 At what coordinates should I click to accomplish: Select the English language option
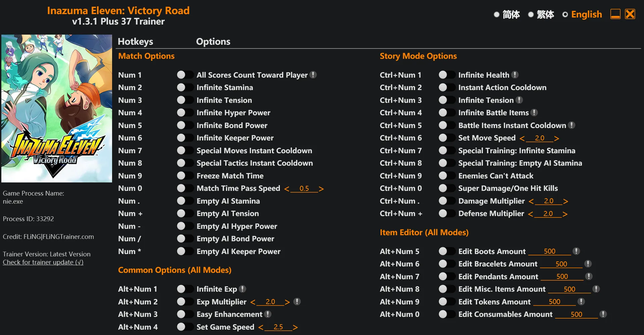tap(565, 14)
